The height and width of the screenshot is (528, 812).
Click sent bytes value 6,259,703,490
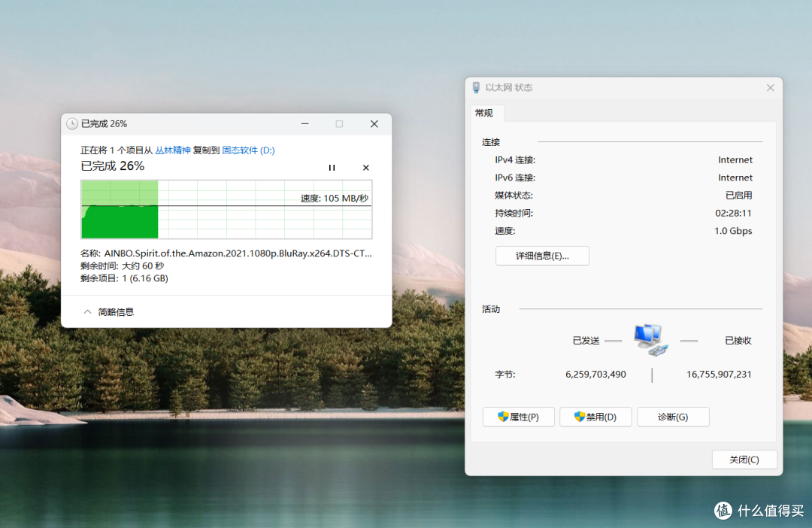tap(595, 374)
